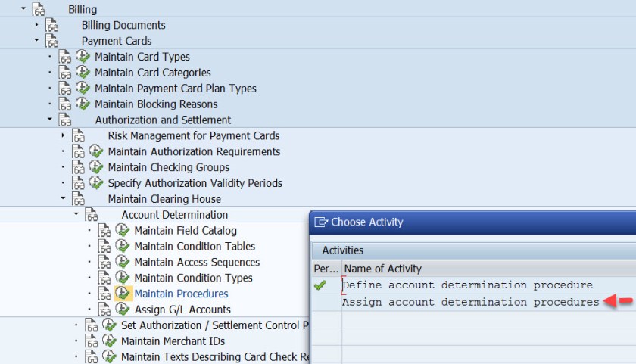Click execute icon next to Maintain Procedures
636x364 pixels.
[x=123, y=294]
